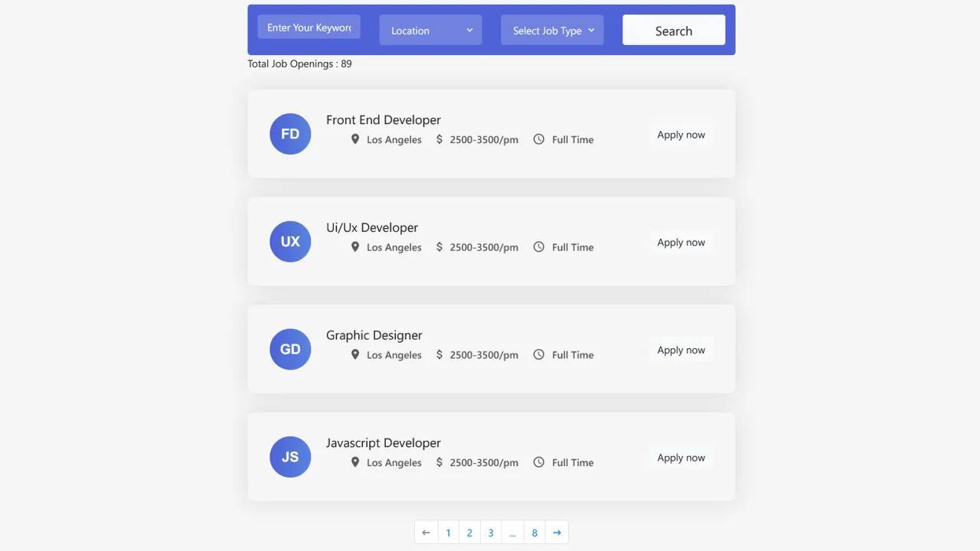Click the JS avatar for Javascript Developer
The width and height of the screenshot is (980, 551).
pos(290,456)
